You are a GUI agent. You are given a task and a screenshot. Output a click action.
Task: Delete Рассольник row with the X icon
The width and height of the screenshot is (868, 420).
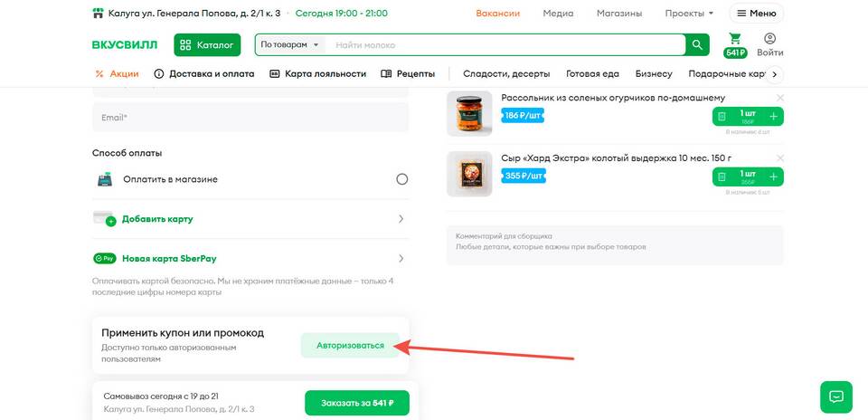click(780, 98)
